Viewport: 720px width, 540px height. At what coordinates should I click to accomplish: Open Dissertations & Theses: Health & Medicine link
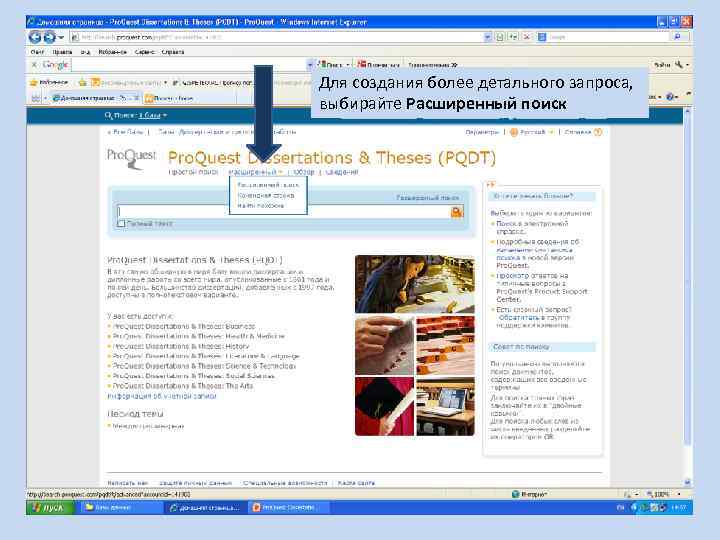[198, 337]
